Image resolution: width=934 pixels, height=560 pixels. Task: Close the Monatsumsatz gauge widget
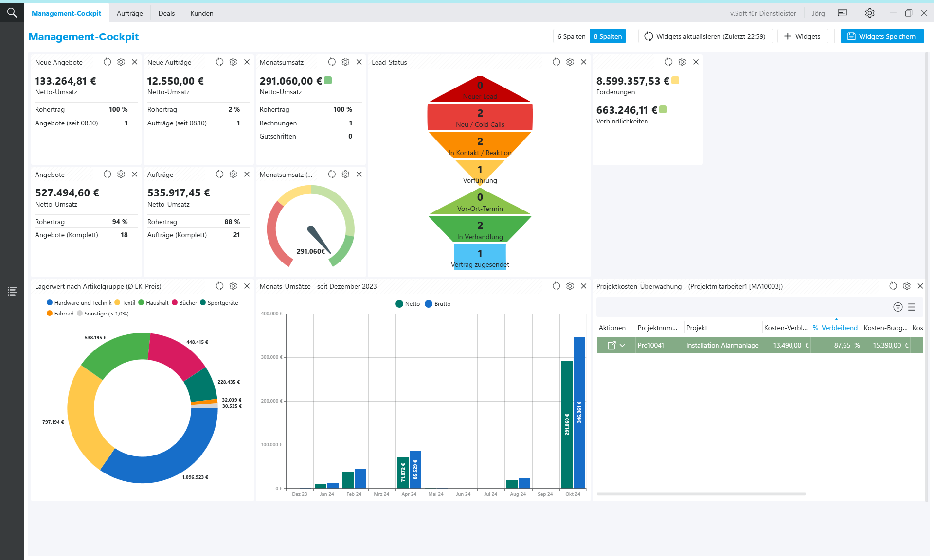(359, 174)
